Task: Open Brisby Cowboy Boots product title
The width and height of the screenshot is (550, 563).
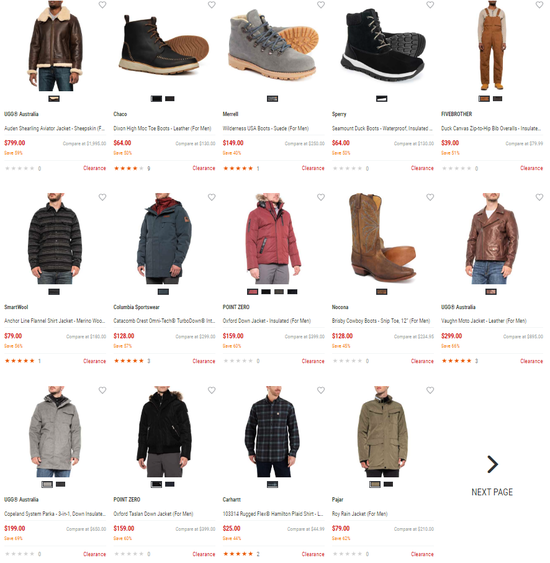Action: click(381, 321)
